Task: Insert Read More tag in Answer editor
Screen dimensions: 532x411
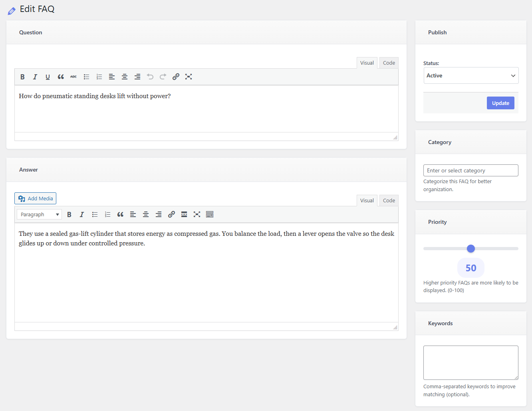Action: click(184, 214)
